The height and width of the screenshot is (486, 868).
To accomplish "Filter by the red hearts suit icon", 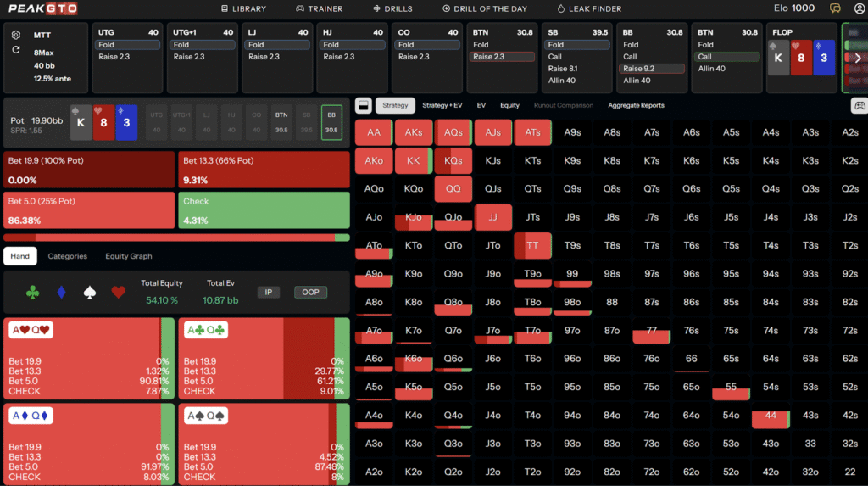I will click(x=119, y=293).
